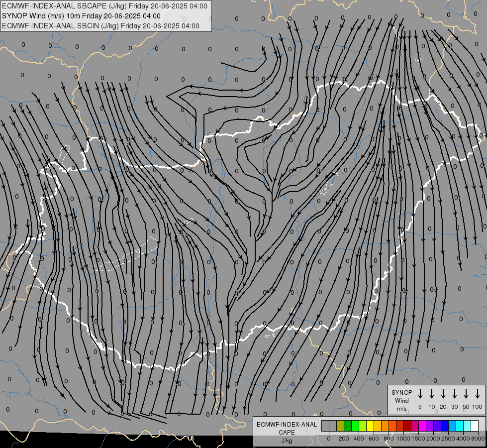Viewport: 487px width, 448px height.
Task: Click the J/kg unit label in legend
Action: [x=287, y=441]
